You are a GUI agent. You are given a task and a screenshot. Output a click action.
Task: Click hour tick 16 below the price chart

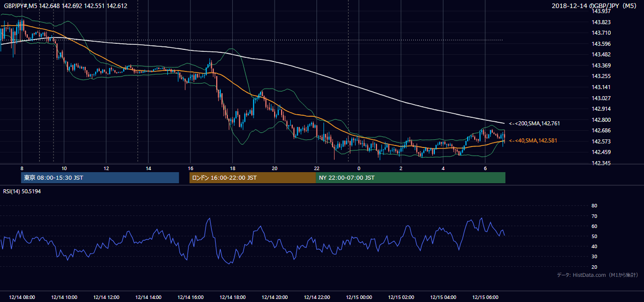[190, 168]
